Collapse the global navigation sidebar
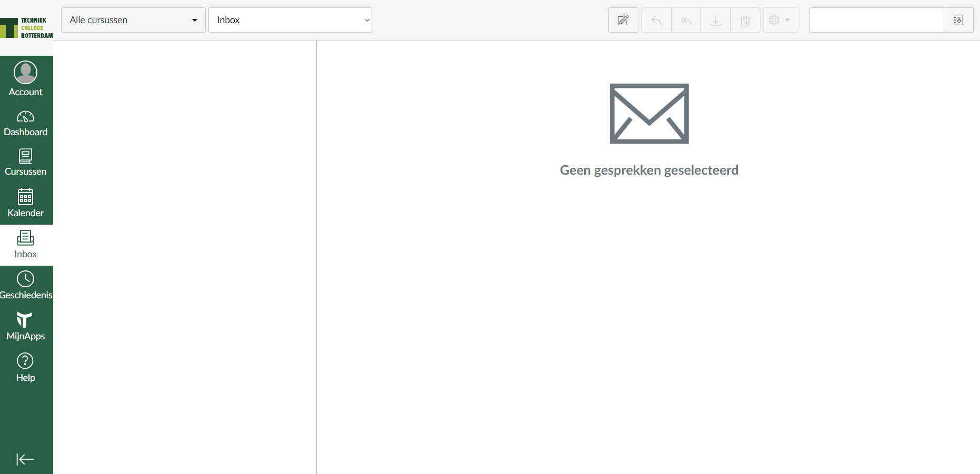 coord(25,459)
